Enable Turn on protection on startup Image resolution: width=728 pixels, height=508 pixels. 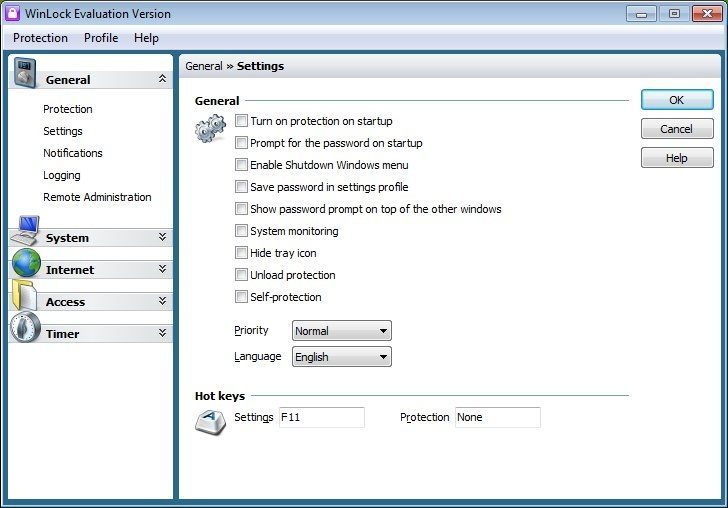pos(241,121)
